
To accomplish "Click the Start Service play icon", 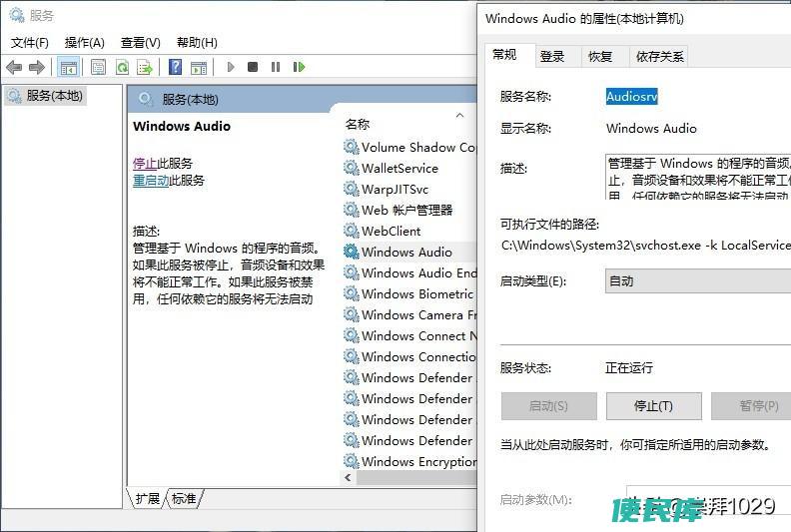I will pyautogui.click(x=231, y=67).
